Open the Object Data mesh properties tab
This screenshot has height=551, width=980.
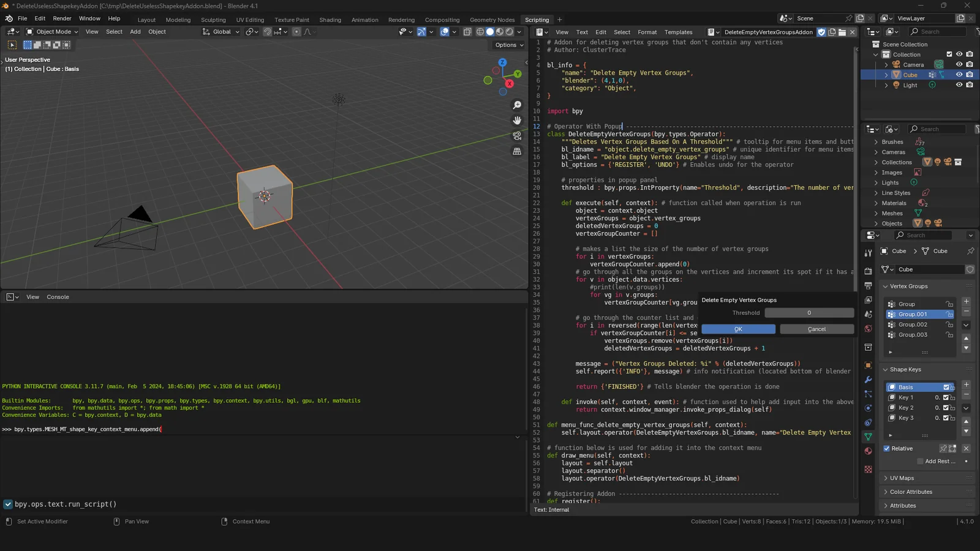pos(868,437)
